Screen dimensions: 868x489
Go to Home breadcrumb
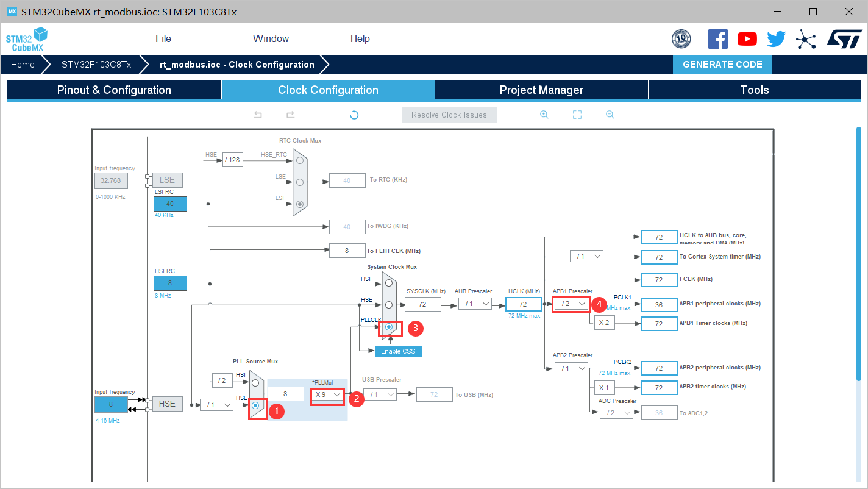point(23,65)
